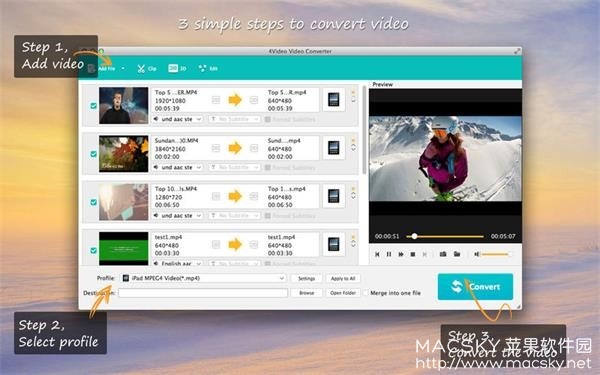The image size is (600, 375).
Task: Open audio track dropdown for first video
Action: [x=178, y=119]
